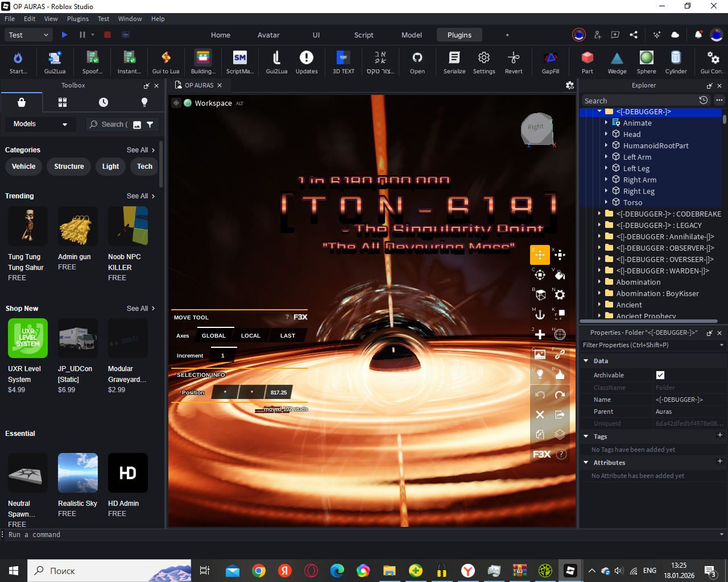Open the File menu

click(x=10, y=19)
